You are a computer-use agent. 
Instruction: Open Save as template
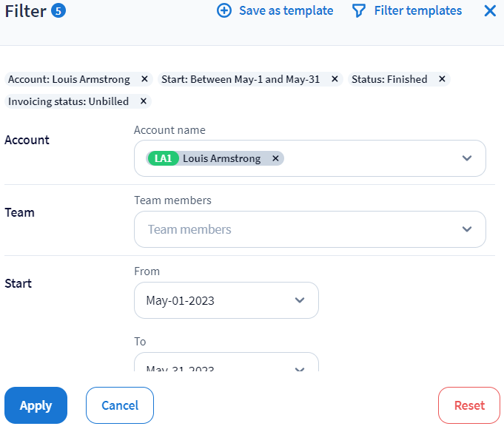286,11
